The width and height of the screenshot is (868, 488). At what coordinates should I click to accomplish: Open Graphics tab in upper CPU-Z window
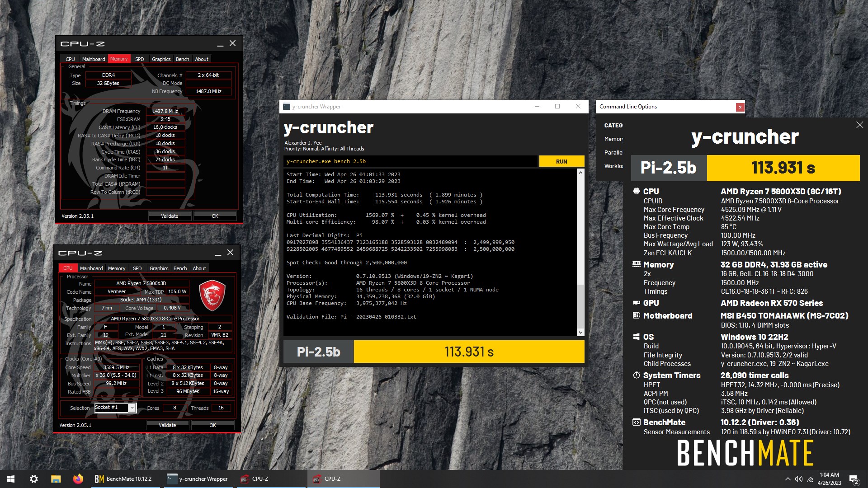(161, 59)
